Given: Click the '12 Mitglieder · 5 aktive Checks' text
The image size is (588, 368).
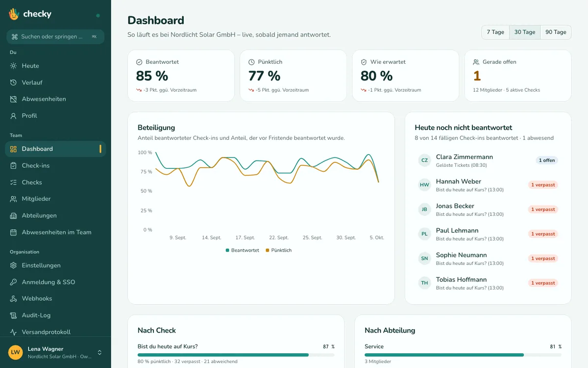Looking at the screenshot, I should click(507, 90).
